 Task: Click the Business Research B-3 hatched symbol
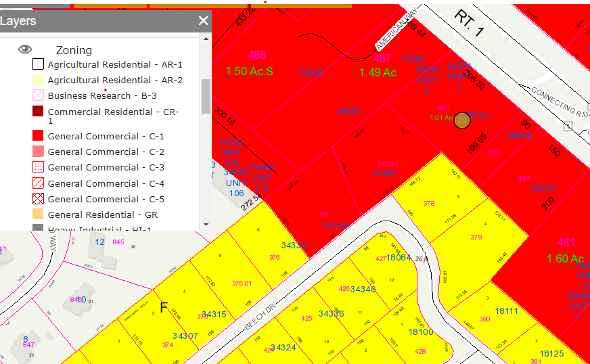38,96
